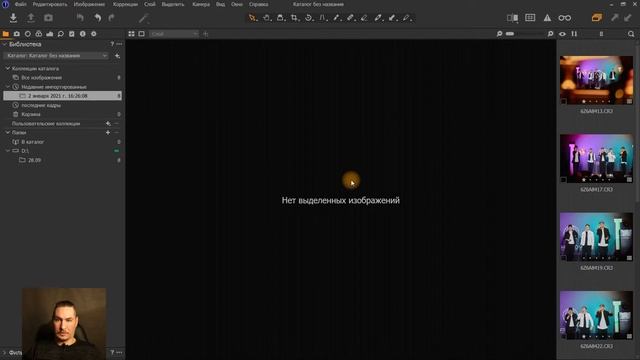Open the Exposure tool tab histogram icon
This screenshot has height=360, width=640.
[50, 34]
